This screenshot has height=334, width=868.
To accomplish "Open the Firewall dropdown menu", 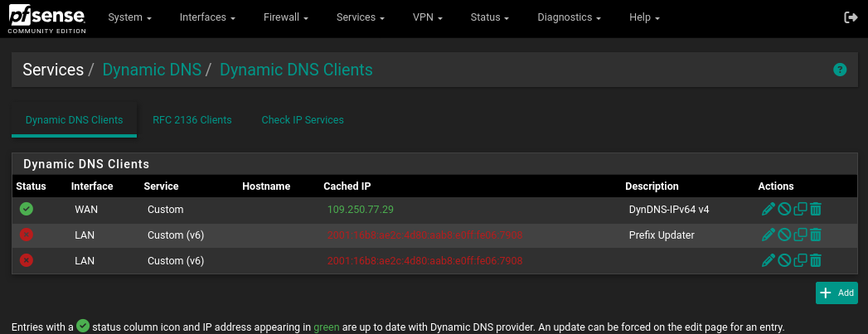I will point(286,17).
